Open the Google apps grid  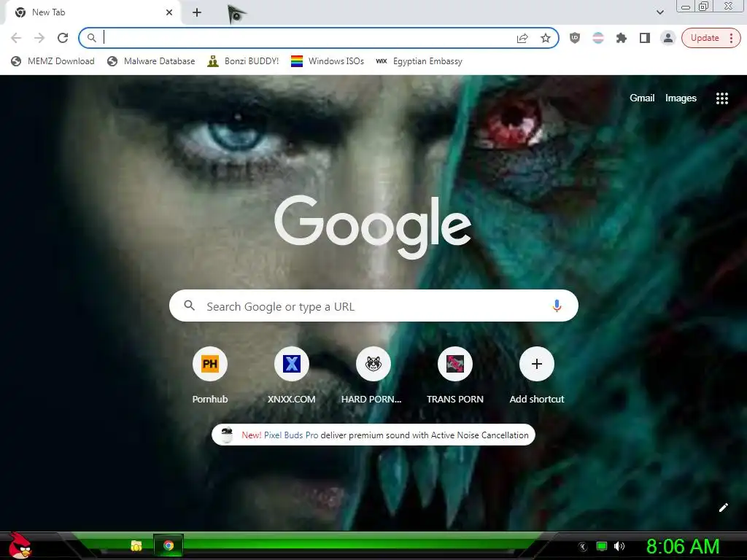point(722,98)
